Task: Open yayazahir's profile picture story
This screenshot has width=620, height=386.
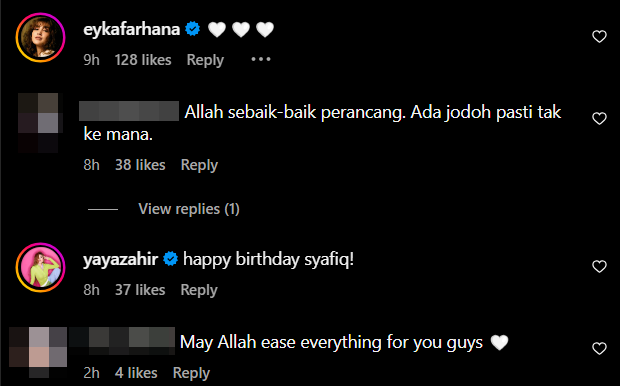Action: [40, 268]
